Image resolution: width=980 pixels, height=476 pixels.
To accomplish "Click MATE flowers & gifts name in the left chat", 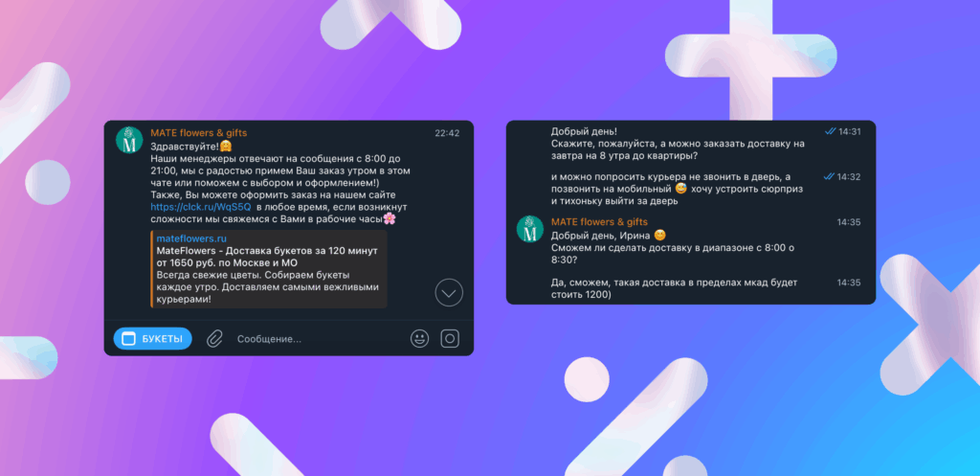I will tap(199, 132).
